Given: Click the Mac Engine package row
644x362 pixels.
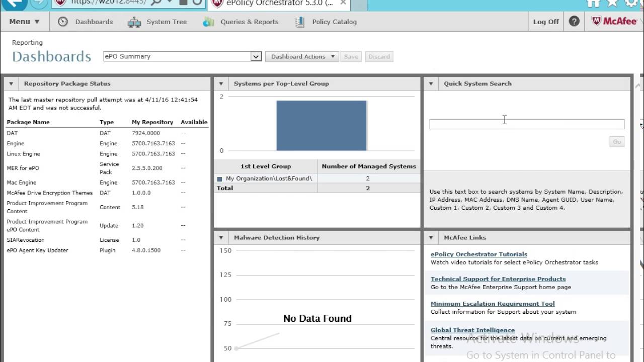Looking at the screenshot, I should [x=107, y=183].
